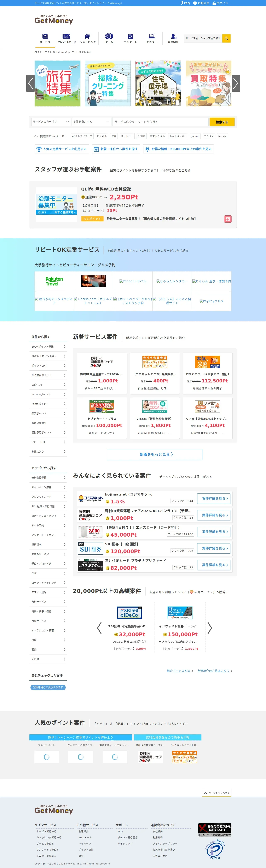
Task: Click the プライバシーポリシー footer link
Action: coord(165,844)
